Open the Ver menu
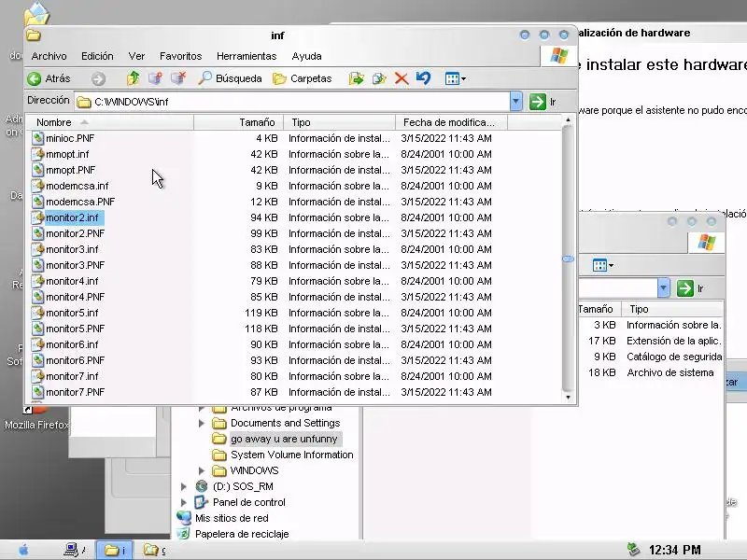This screenshot has height=560, width=747. (136, 56)
